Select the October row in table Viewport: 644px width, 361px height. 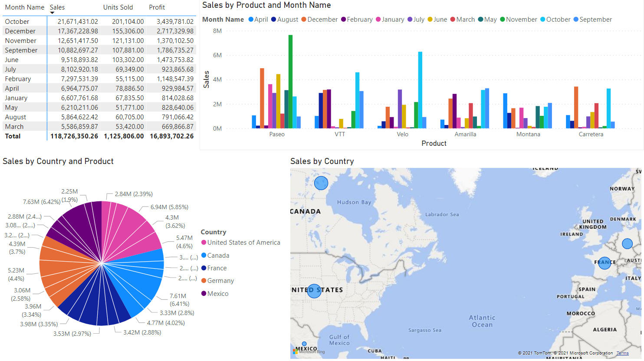click(99, 21)
